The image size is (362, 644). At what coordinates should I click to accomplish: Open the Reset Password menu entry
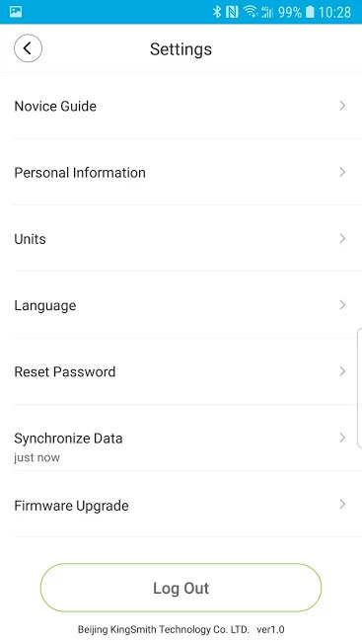point(181,371)
